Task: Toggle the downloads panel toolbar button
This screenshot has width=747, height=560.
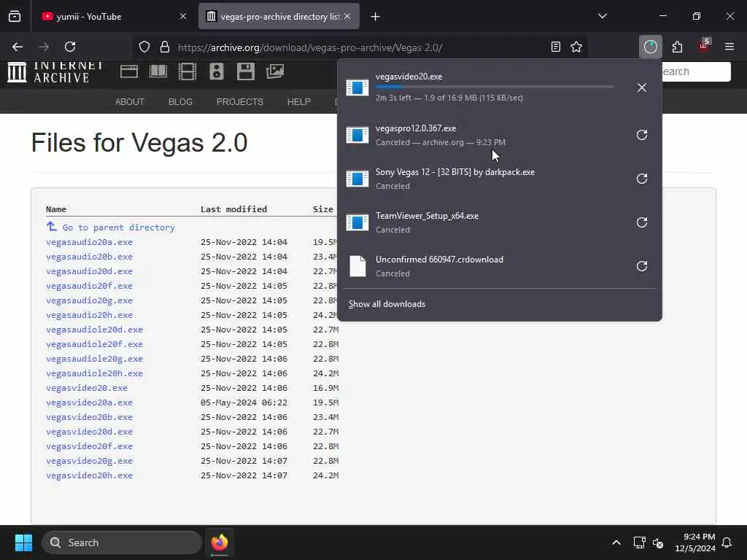Action: coord(650,47)
